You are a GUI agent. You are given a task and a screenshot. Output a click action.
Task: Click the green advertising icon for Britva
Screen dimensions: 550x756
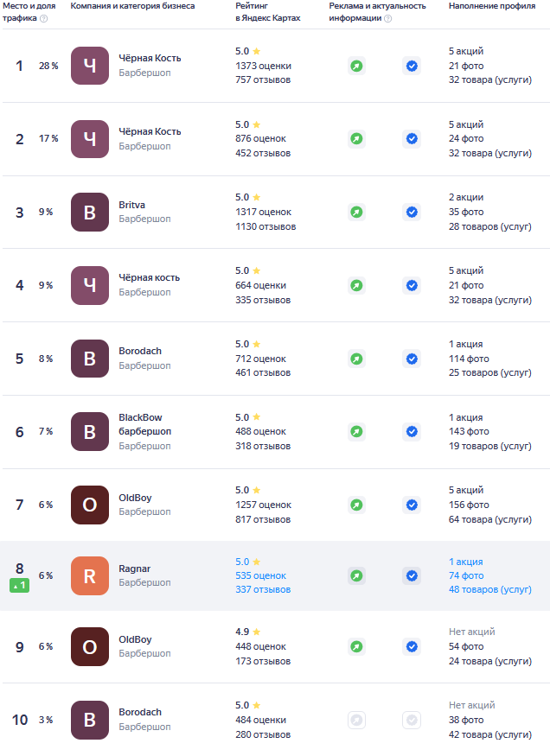(x=356, y=212)
